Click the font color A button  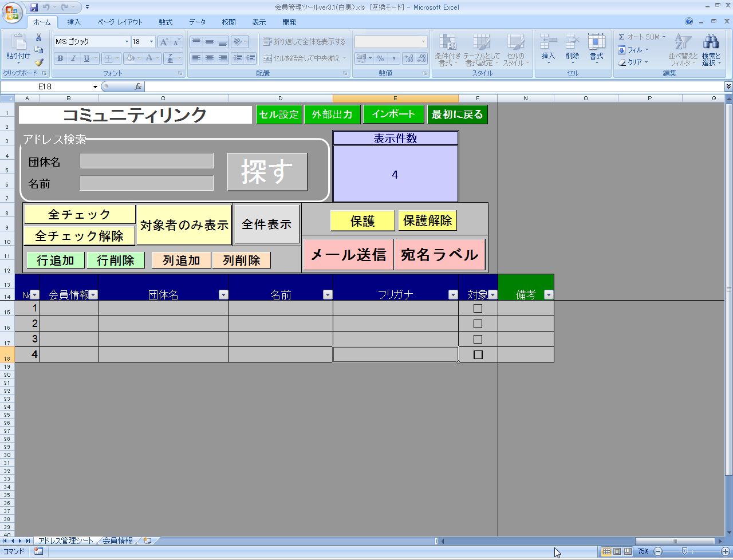coord(149,58)
